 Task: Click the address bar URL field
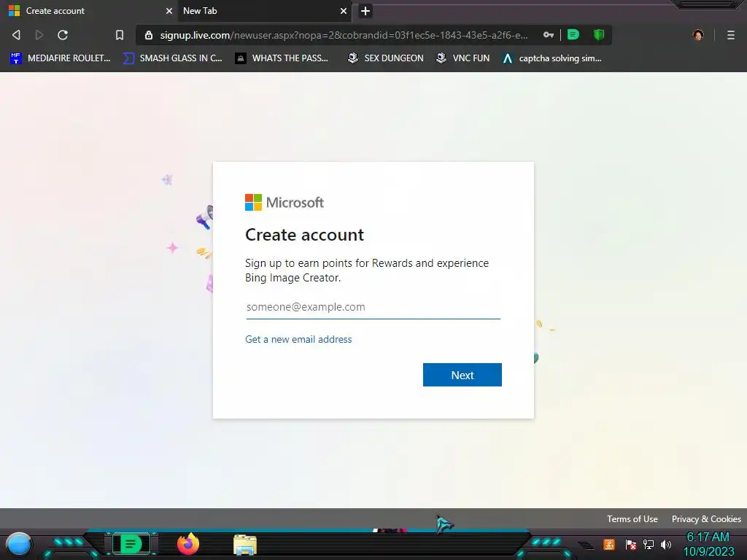[344, 35]
